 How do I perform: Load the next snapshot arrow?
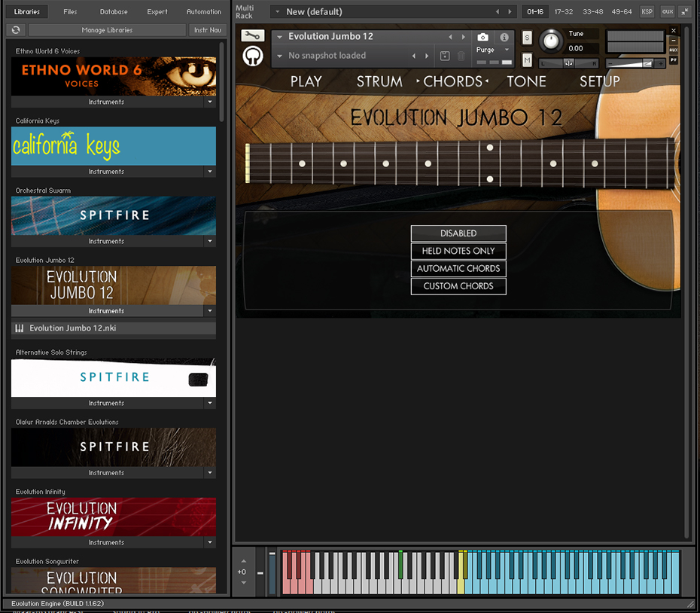tap(427, 56)
